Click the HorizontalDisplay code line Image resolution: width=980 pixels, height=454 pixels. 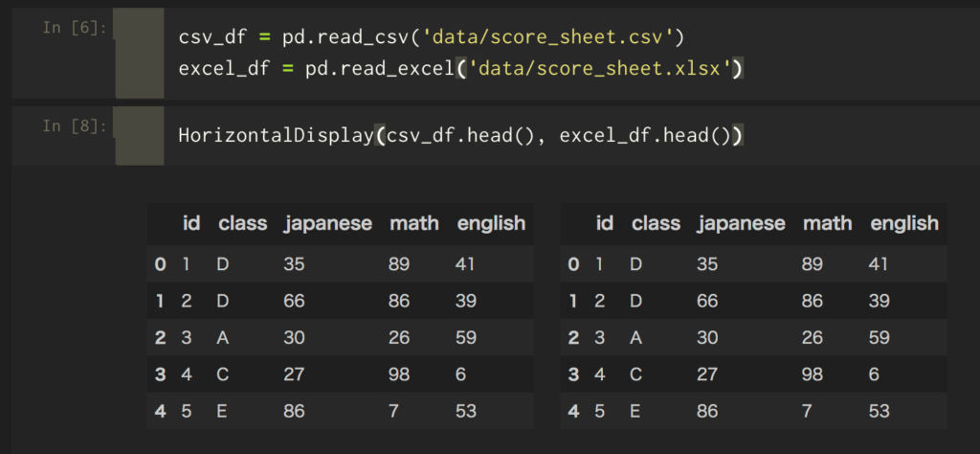(x=460, y=136)
